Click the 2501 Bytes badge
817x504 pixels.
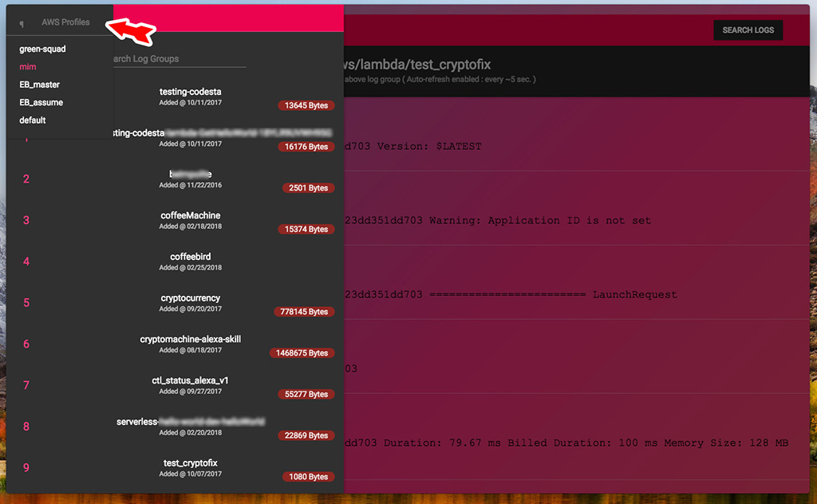[308, 188]
